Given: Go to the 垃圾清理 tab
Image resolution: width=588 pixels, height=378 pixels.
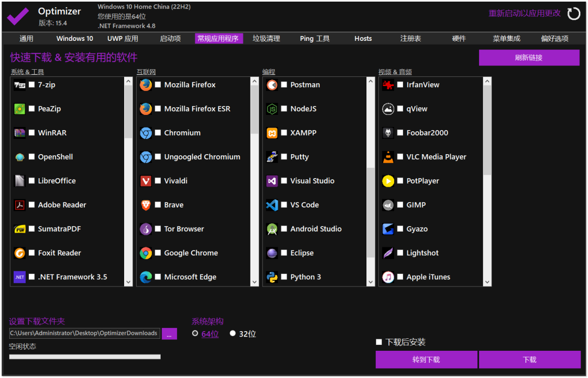Looking at the screenshot, I should click(x=266, y=39).
